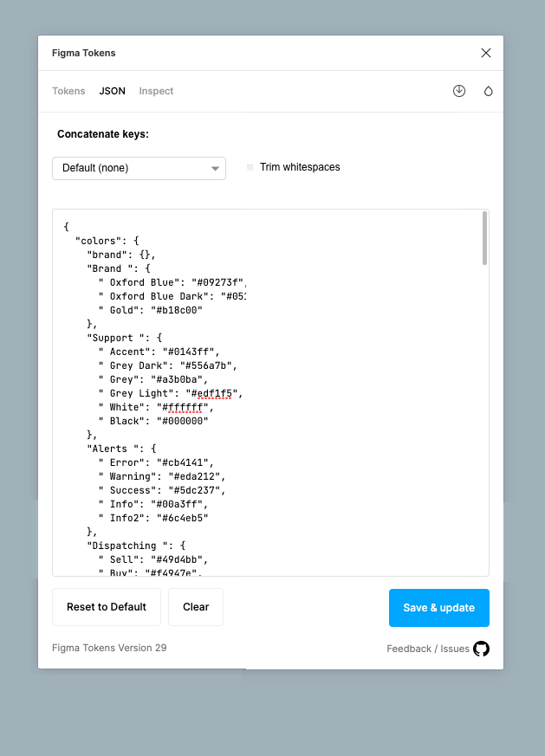Switch to the Inspect tab
Screen dimensions: 545x756
pyautogui.click(x=156, y=91)
